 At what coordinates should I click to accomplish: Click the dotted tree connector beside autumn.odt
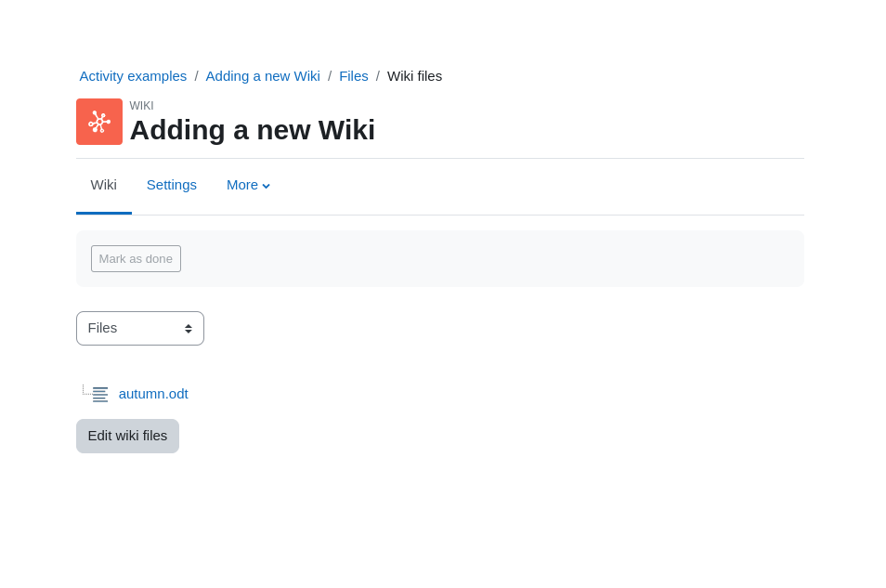pos(86,389)
